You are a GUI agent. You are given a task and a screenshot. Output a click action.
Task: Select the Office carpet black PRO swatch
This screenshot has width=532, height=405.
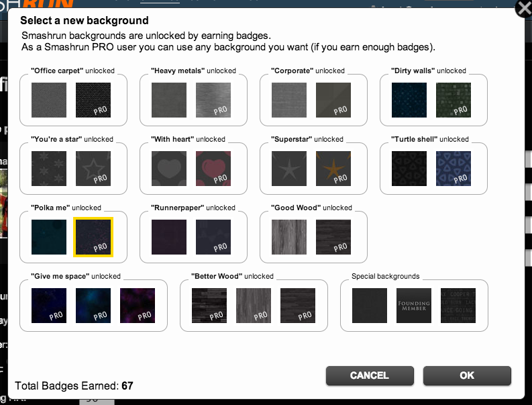click(93, 100)
